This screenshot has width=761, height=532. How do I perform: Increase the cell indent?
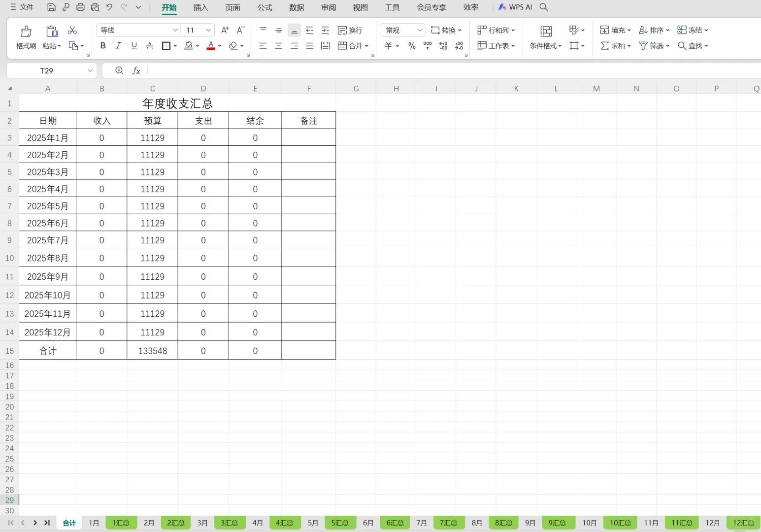click(x=326, y=30)
